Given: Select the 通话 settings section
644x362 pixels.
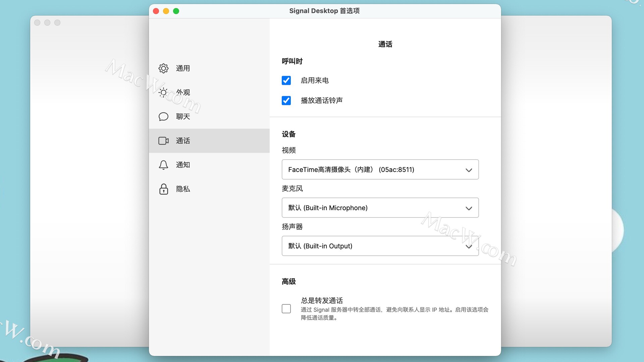Looking at the screenshot, I should [209, 141].
